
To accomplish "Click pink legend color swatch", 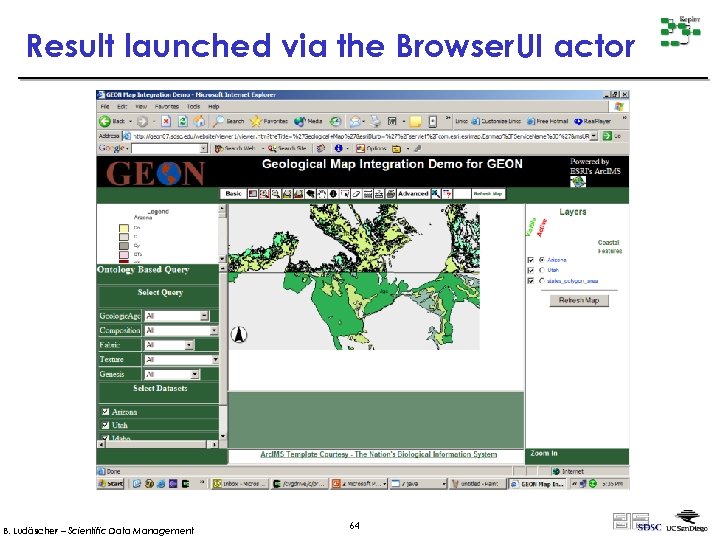I will tap(124, 254).
